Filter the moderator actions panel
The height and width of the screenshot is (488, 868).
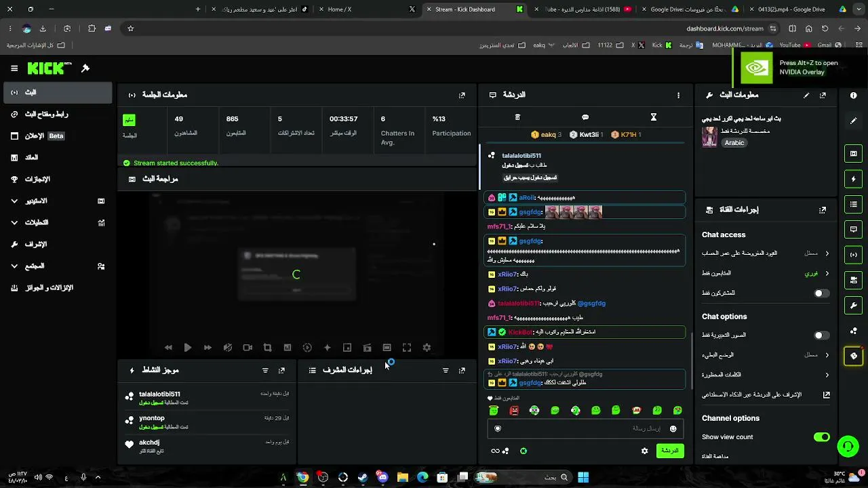446,371
